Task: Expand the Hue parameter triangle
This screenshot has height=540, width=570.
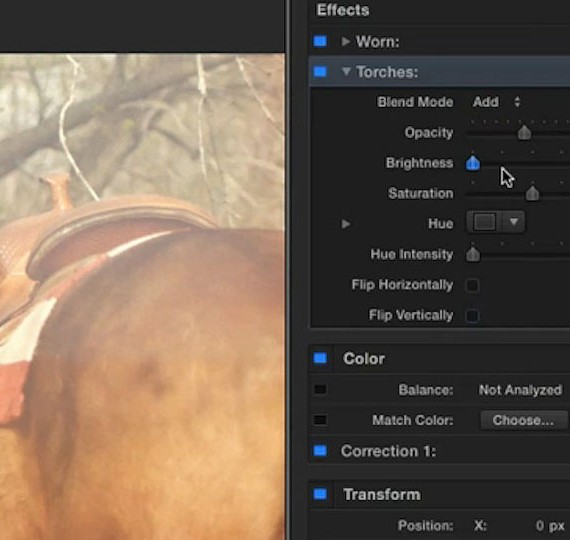Action: click(x=346, y=224)
